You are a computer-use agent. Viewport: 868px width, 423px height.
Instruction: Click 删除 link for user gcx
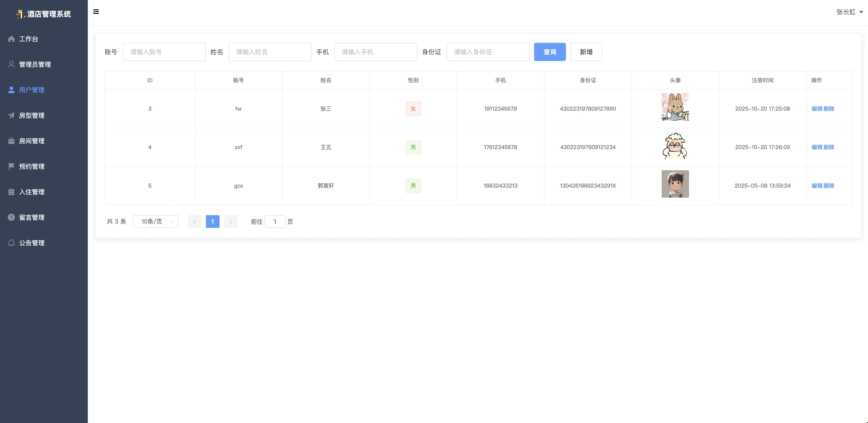[x=829, y=186]
